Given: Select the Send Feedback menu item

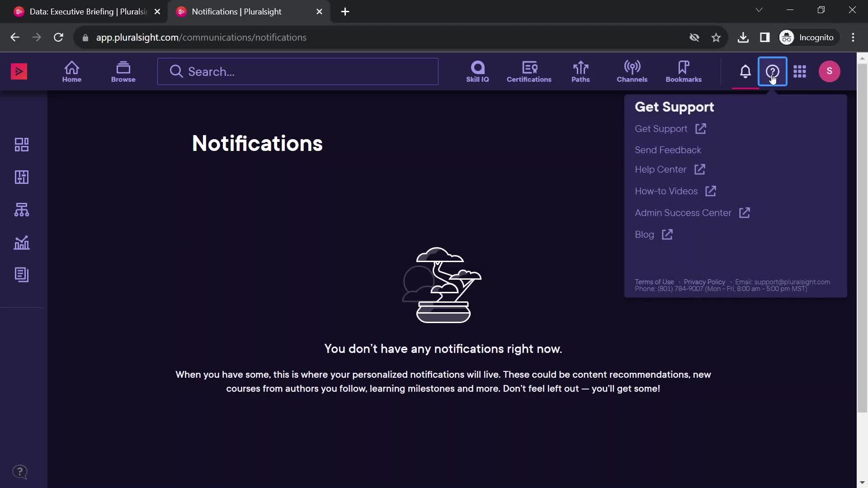Looking at the screenshot, I should pyautogui.click(x=668, y=150).
